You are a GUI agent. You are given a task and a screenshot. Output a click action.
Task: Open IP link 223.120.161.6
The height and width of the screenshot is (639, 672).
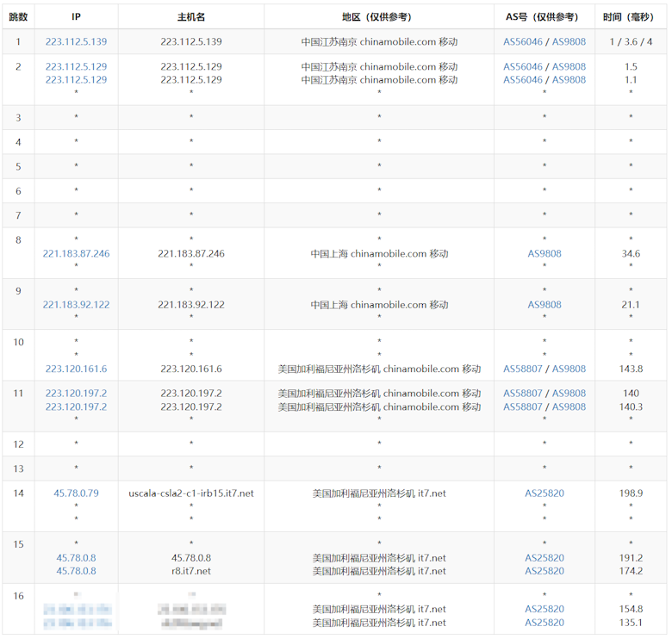77,369
